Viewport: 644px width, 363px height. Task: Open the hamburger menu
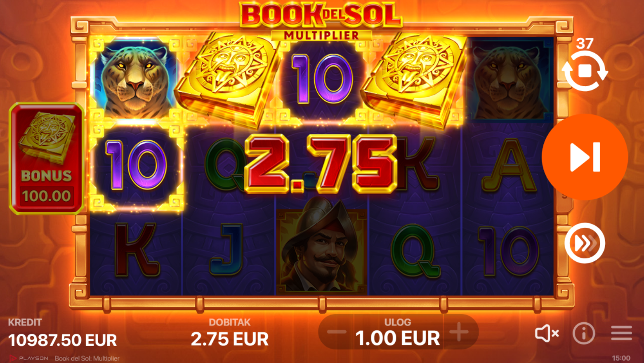[621, 333]
